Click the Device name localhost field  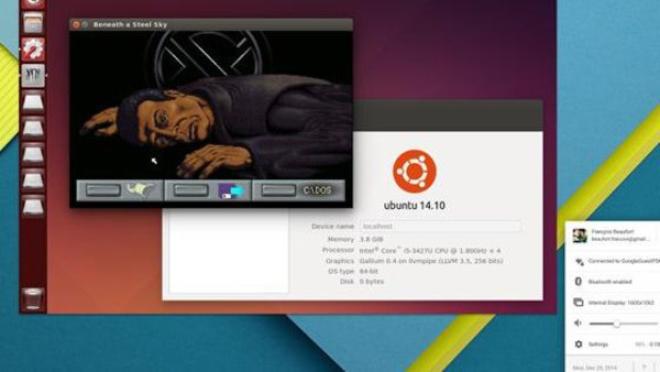440,226
